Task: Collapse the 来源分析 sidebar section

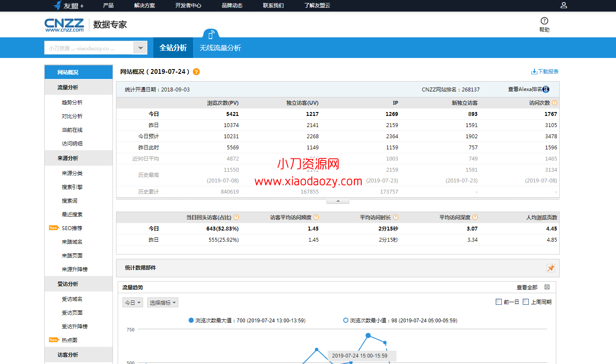Action: coord(79,158)
